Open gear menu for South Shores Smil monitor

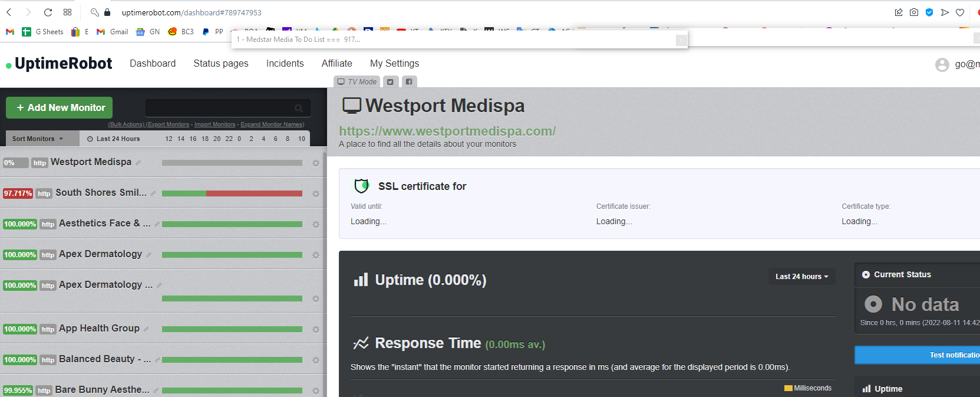point(316,193)
